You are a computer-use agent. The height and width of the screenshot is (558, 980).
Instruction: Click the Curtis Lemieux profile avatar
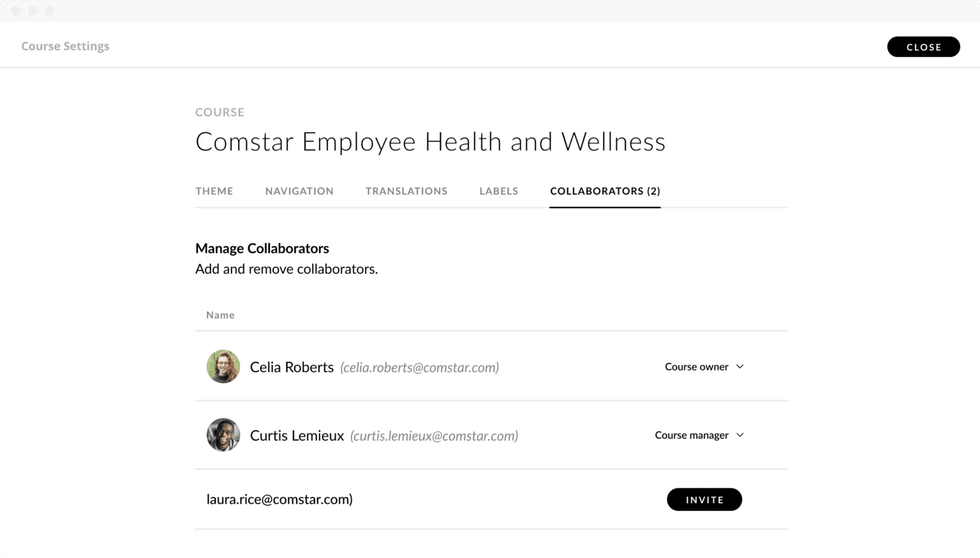tap(223, 435)
